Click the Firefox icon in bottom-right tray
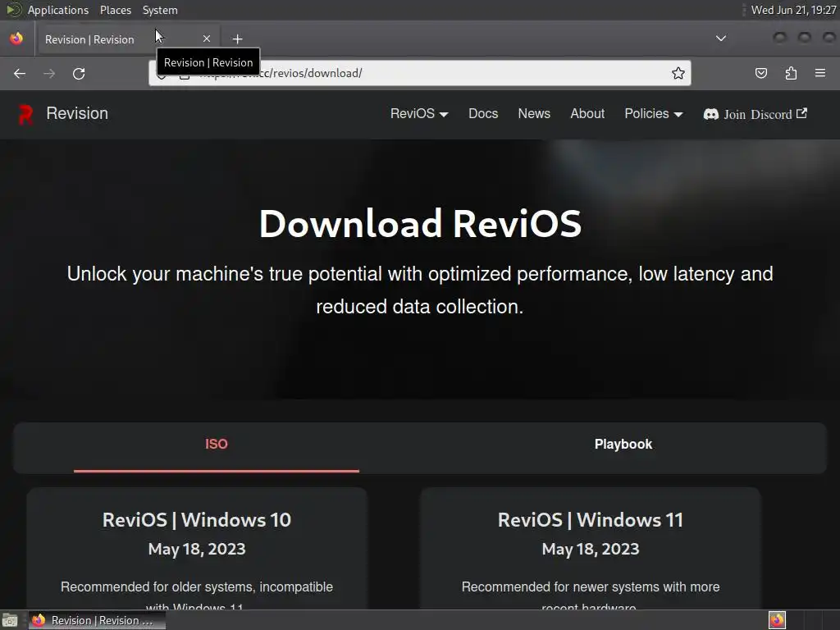Image resolution: width=840 pixels, height=630 pixels. (x=778, y=620)
